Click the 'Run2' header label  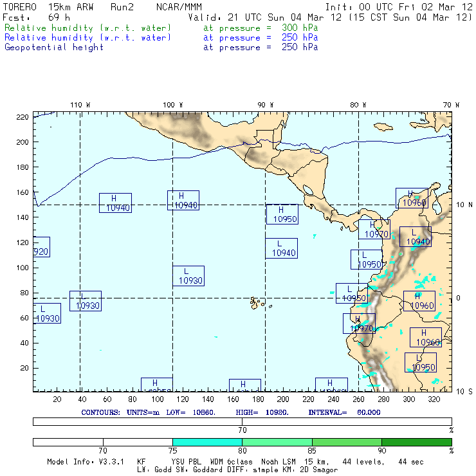pyautogui.click(x=122, y=7)
